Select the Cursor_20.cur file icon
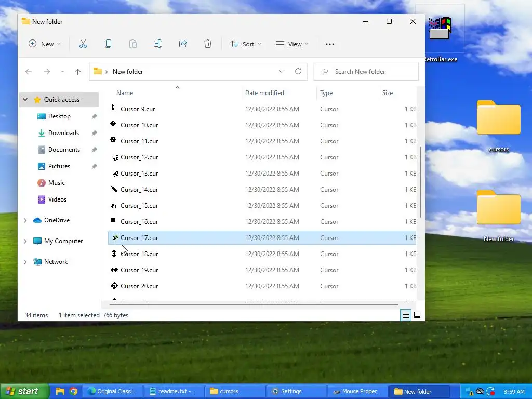This screenshot has height=399, width=532. click(114, 286)
